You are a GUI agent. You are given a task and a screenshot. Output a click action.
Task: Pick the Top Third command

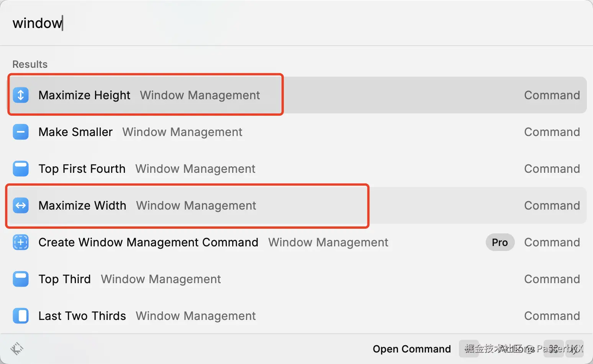point(65,279)
